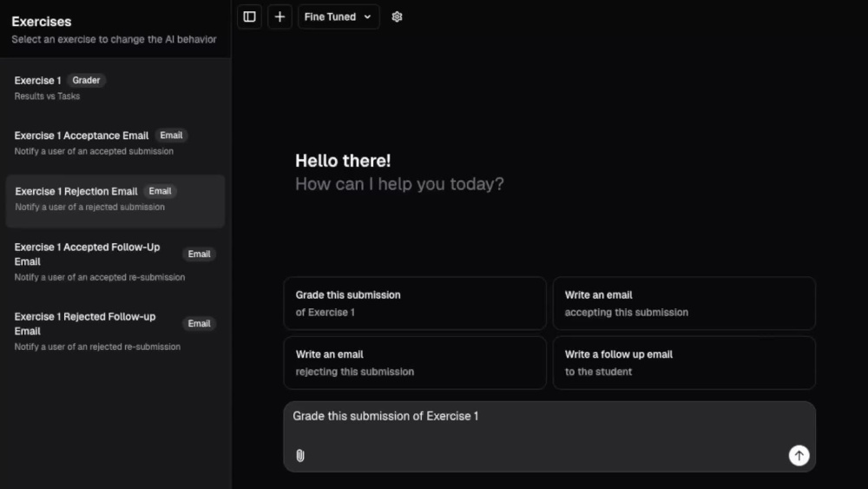Screen dimensions: 868x489
Task: Select Exercise 1 Rejection Email item
Action: 115,201
